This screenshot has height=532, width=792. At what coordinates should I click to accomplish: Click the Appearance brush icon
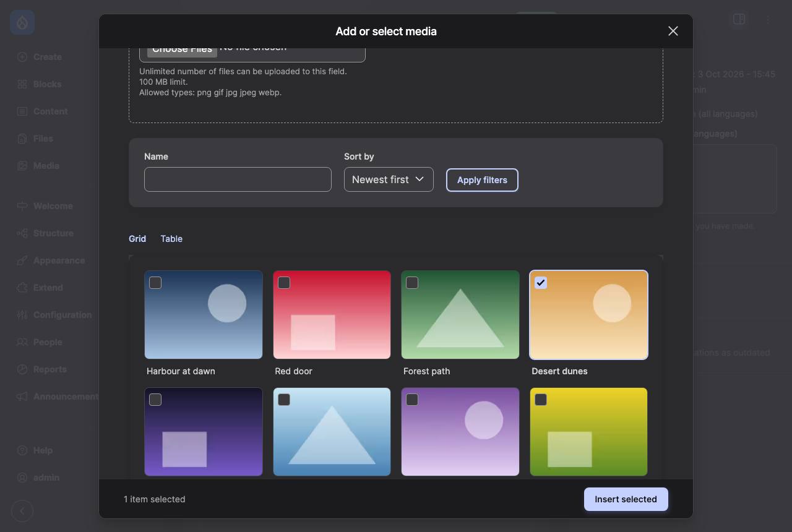pyautogui.click(x=22, y=260)
